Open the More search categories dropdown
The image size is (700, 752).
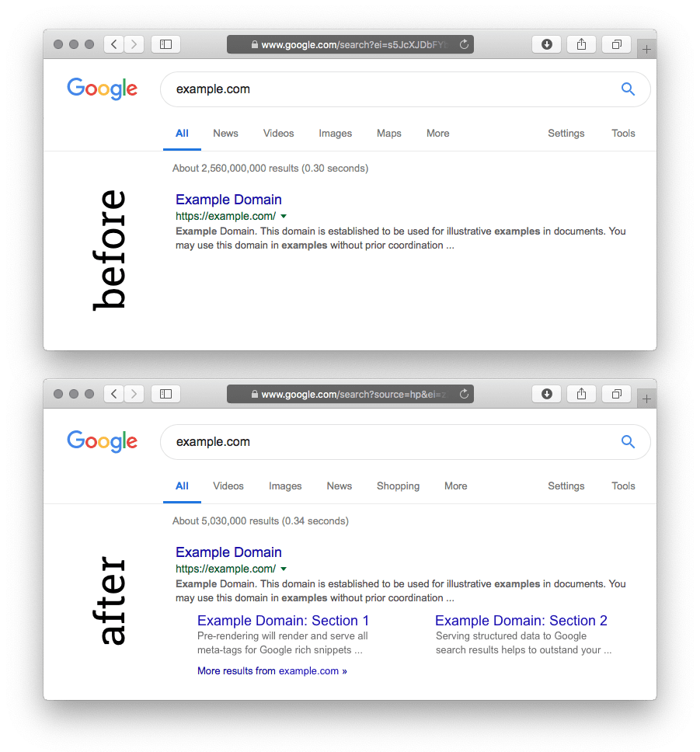click(x=437, y=133)
